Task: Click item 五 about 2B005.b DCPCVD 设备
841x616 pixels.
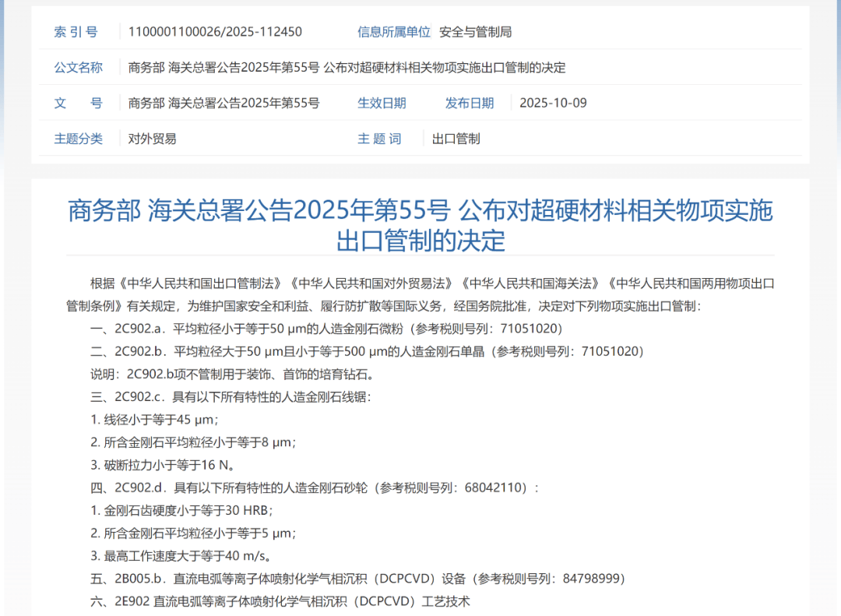Action: pyautogui.click(x=357, y=579)
